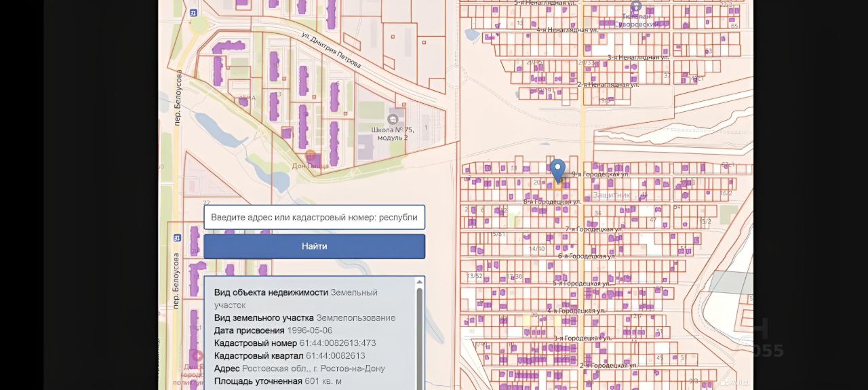Select the 7-я Городецкая ул. label
Viewport: 868px width, 390px height.
pyautogui.click(x=594, y=229)
